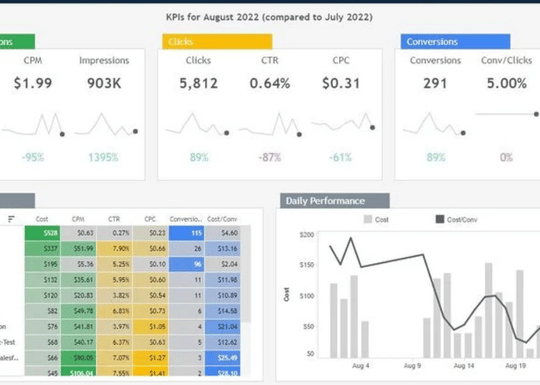Screen dimensions: 540x385
Task: Select the 115 conversions table cell
Action: 186,233
